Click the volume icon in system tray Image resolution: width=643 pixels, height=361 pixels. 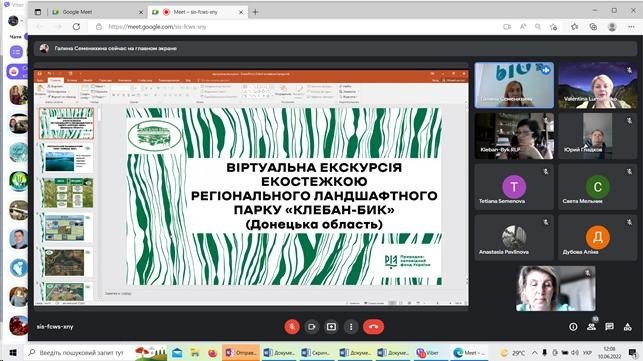[x=575, y=352]
